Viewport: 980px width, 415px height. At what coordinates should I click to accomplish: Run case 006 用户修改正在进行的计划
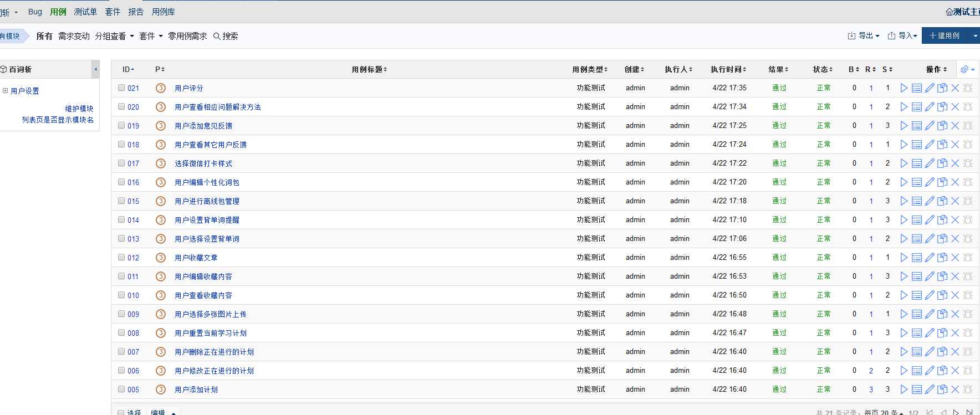point(904,371)
